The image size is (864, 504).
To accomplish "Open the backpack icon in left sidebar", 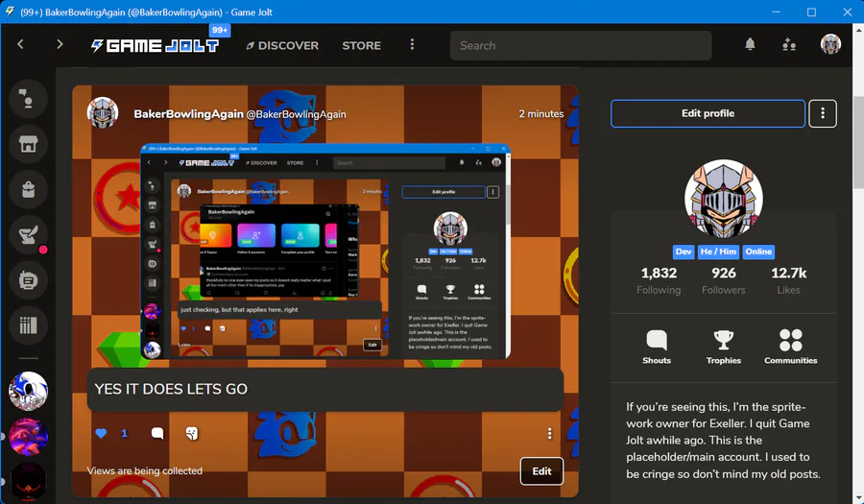I will [28, 189].
